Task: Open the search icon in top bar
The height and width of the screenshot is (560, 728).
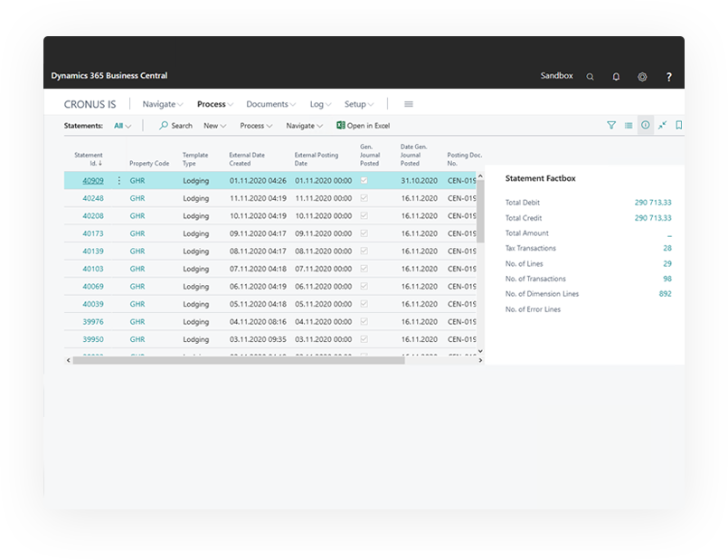Action: click(x=591, y=77)
